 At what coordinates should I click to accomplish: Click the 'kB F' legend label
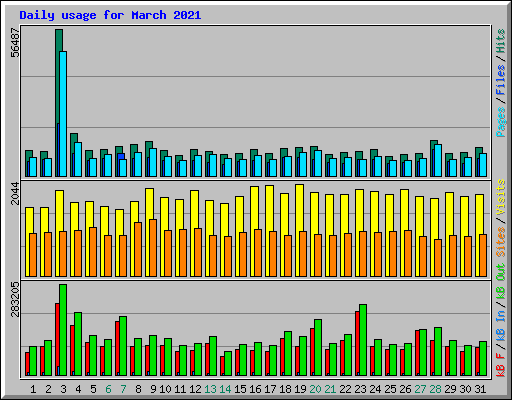coord(501,365)
